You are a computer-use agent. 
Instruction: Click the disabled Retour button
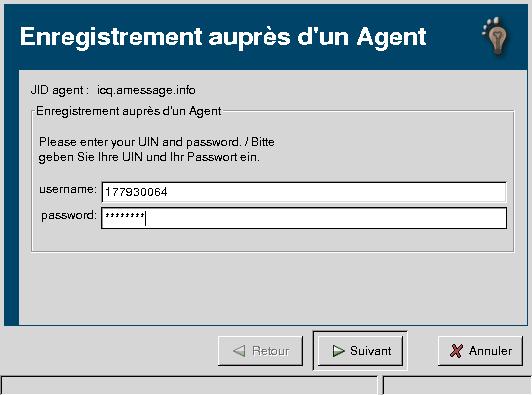pyautogui.click(x=261, y=351)
